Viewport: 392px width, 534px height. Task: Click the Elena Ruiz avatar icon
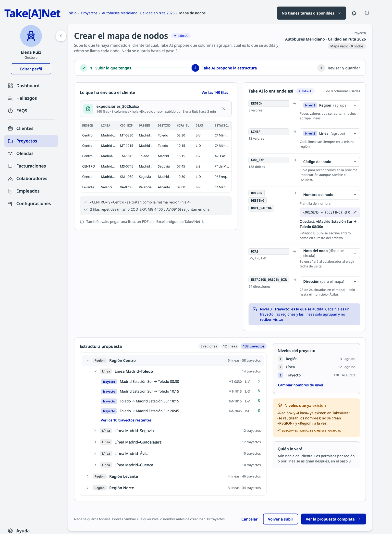pyautogui.click(x=31, y=36)
